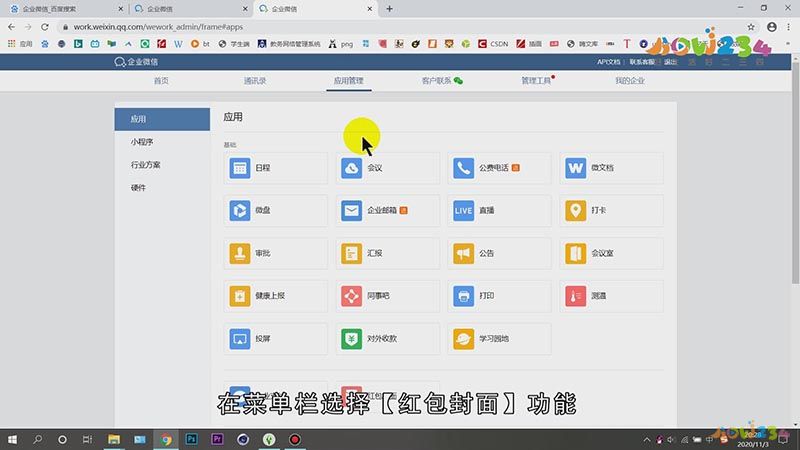800x450 pixels.
Task: Open the 测温 temperature app icon
Action: (x=576, y=296)
